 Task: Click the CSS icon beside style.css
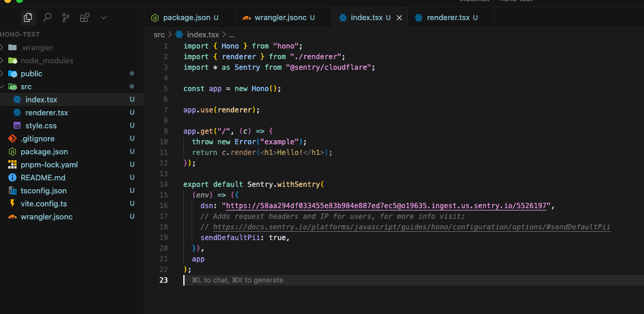pos(17,125)
